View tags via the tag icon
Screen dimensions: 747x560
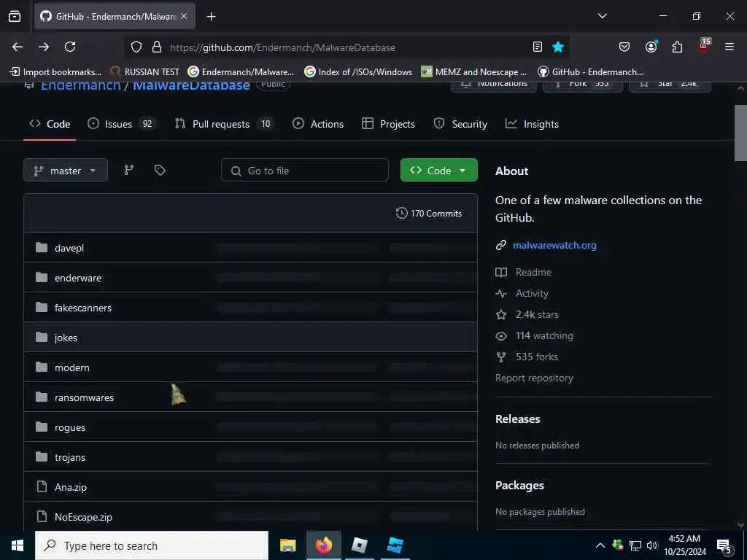(160, 170)
